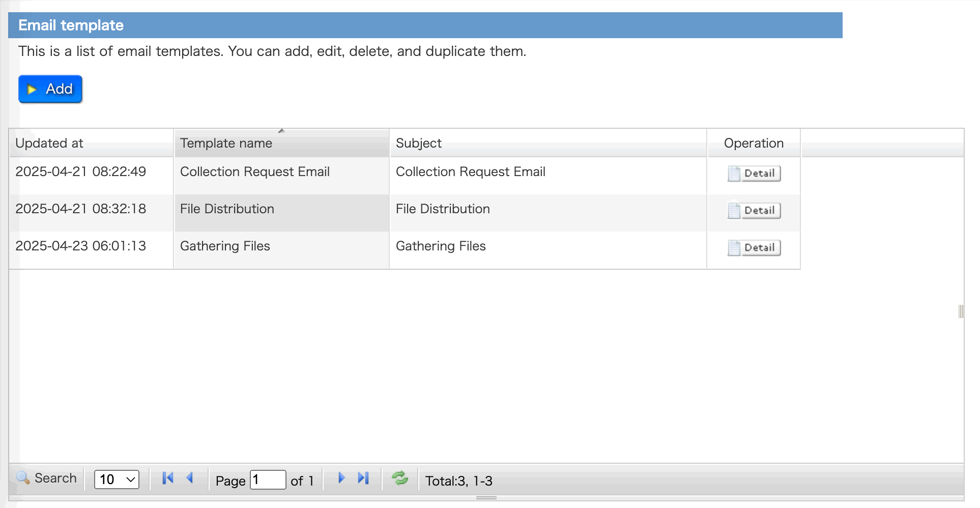Screen dimensions: 980x508
Task: Sort by the Subject column header
Action: click(x=418, y=143)
